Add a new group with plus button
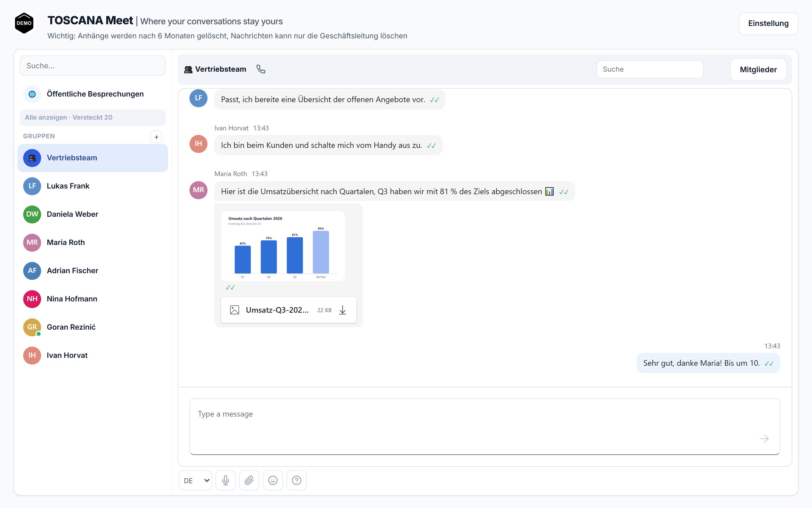812x508 pixels. click(x=156, y=137)
